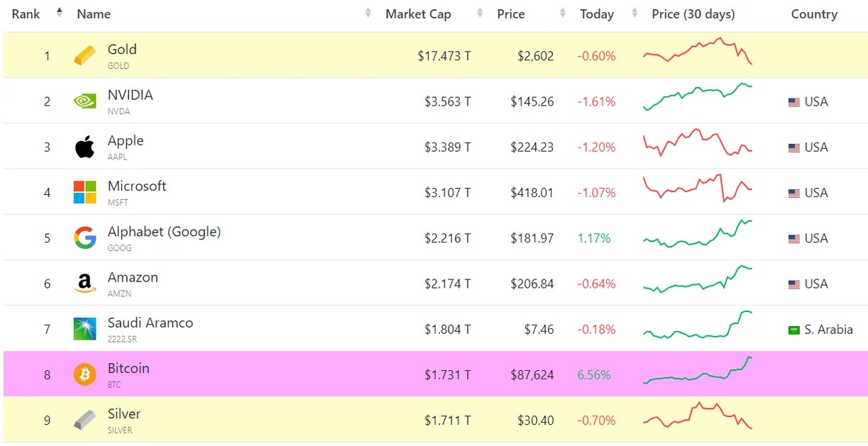The width and height of the screenshot is (868, 446).
Task: Click the Bitcoin 30-day price chart
Action: (x=697, y=370)
